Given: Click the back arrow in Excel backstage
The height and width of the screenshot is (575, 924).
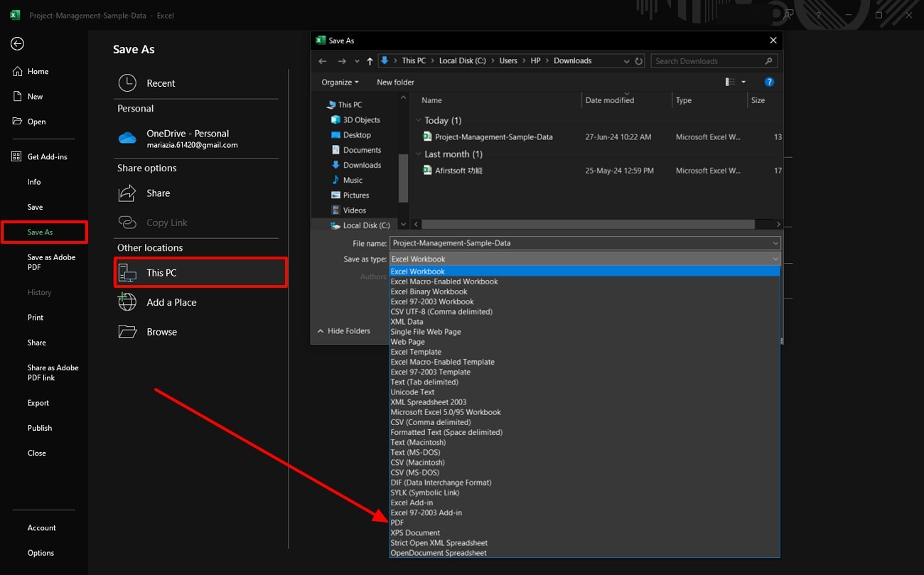Looking at the screenshot, I should pos(17,44).
